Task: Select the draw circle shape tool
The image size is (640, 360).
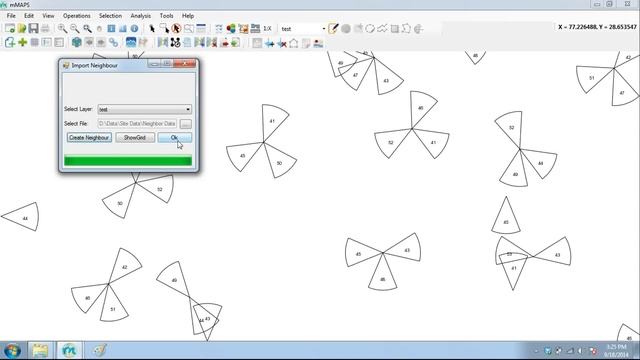Action: tap(370, 29)
